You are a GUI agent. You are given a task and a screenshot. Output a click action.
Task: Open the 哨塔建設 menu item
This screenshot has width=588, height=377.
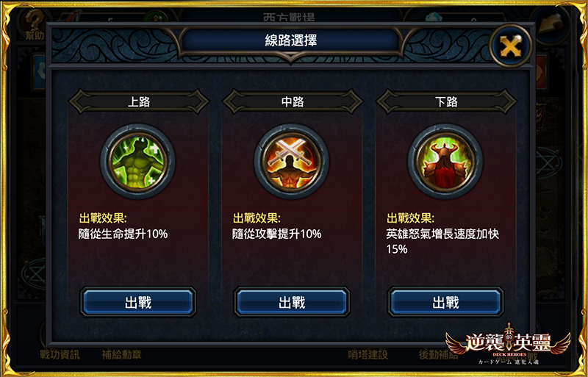click(367, 354)
